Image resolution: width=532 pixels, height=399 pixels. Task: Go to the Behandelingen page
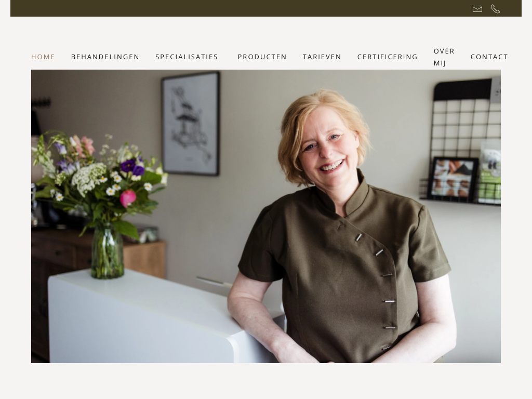pyautogui.click(x=105, y=57)
